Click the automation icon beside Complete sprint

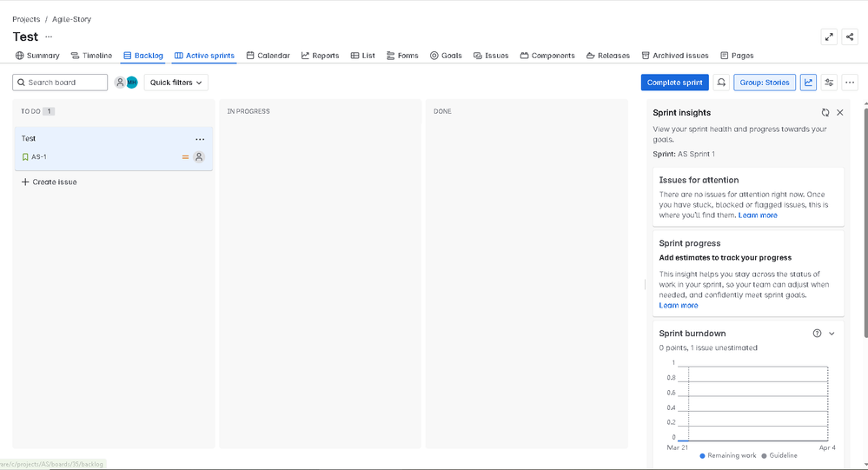pyautogui.click(x=721, y=83)
